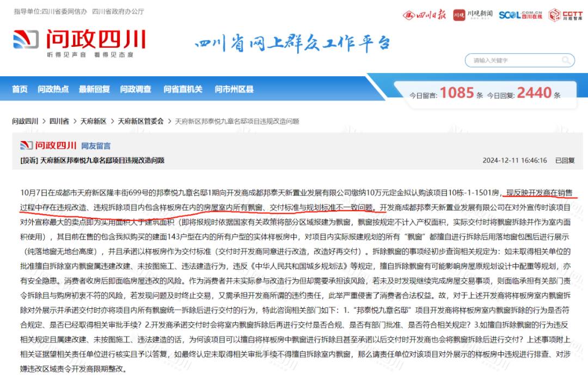
Task: Click the 指导单位 header text
Action: 79,11
